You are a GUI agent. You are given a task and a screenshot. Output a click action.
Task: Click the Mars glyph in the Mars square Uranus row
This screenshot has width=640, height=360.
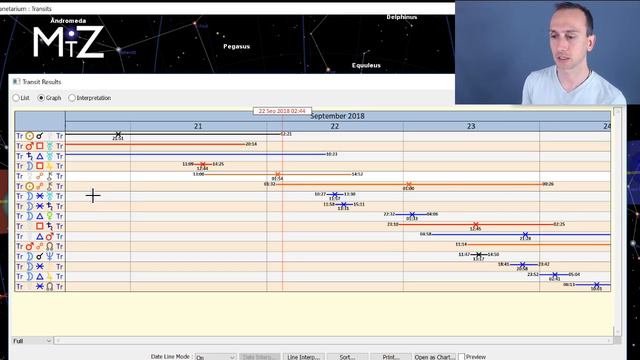(x=29, y=146)
